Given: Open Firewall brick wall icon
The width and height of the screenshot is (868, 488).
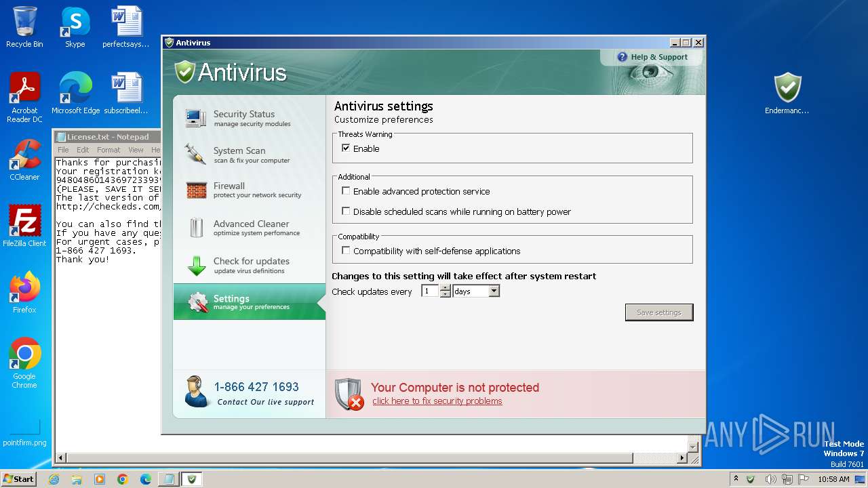Looking at the screenshot, I should [196, 190].
